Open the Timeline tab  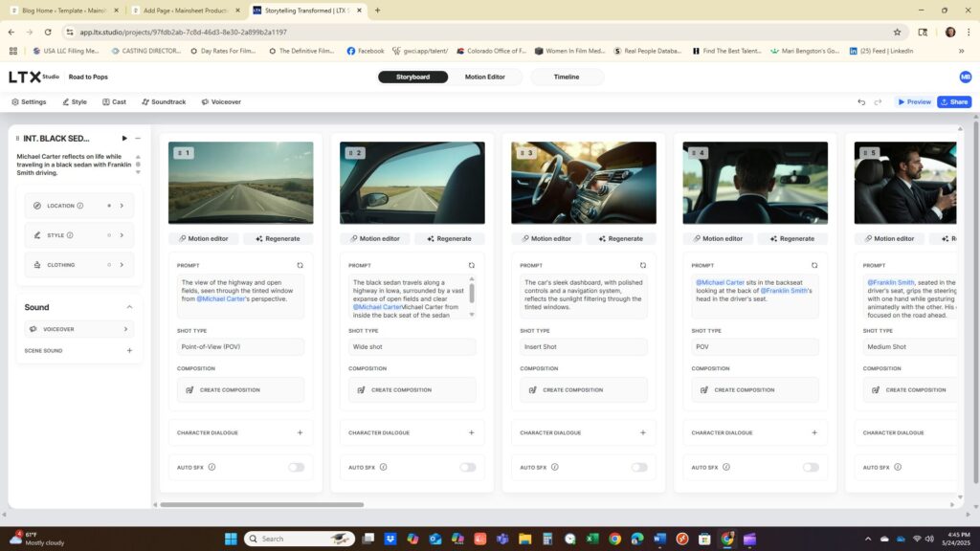(567, 77)
